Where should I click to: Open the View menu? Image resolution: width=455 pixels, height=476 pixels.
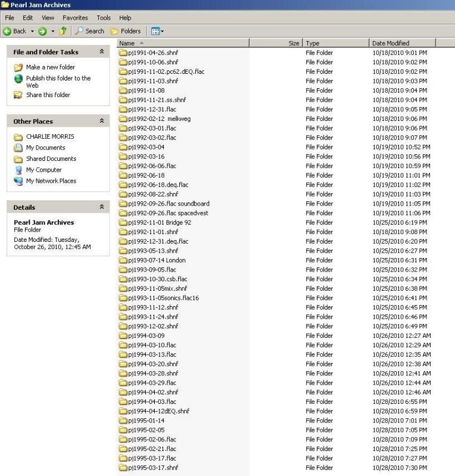[48, 18]
